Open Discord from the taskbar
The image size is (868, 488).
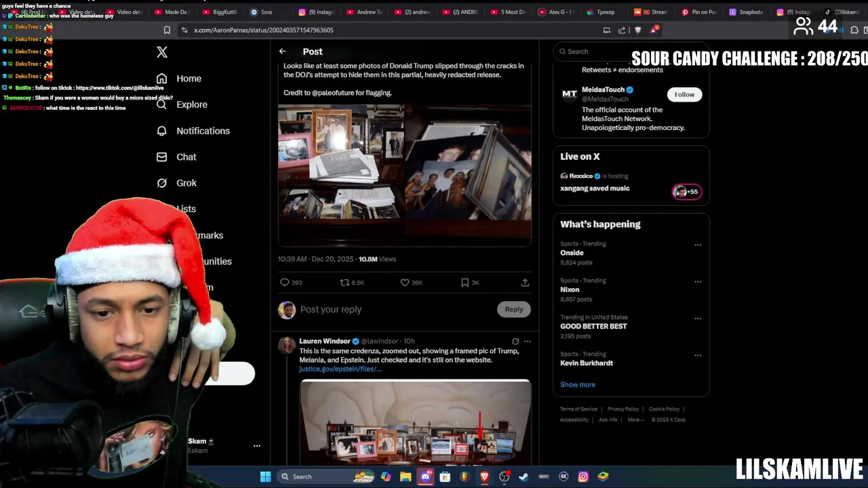(x=425, y=476)
